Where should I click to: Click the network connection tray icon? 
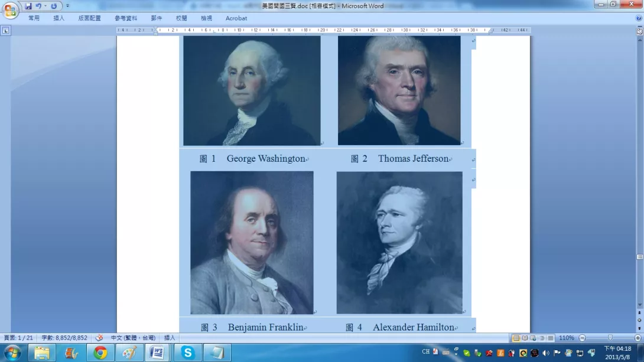coord(580,353)
